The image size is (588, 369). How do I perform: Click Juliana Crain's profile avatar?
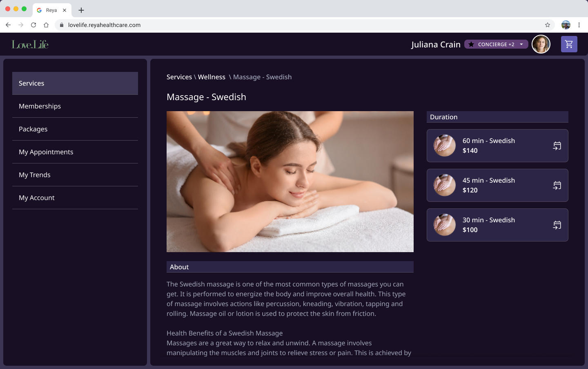coord(541,44)
